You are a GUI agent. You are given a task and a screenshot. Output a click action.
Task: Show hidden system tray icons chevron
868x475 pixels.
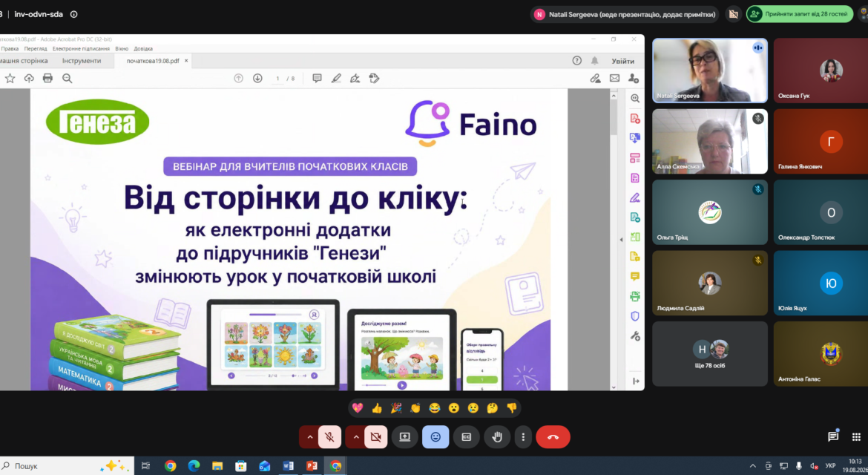click(x=752, y=465)
